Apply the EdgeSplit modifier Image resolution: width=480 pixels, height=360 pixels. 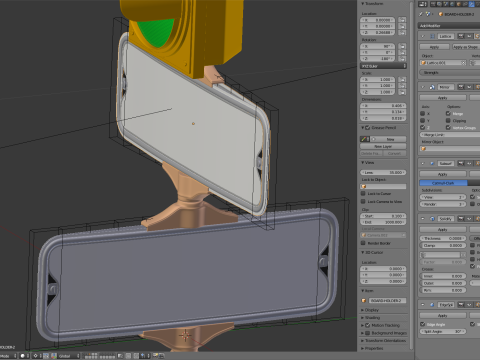pyautogui.click(x=443, y=315)
